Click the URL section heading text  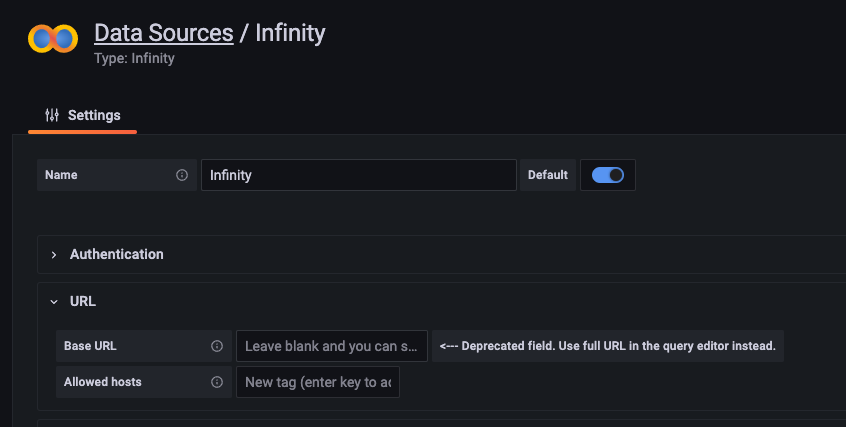click(x=83, y=301)
